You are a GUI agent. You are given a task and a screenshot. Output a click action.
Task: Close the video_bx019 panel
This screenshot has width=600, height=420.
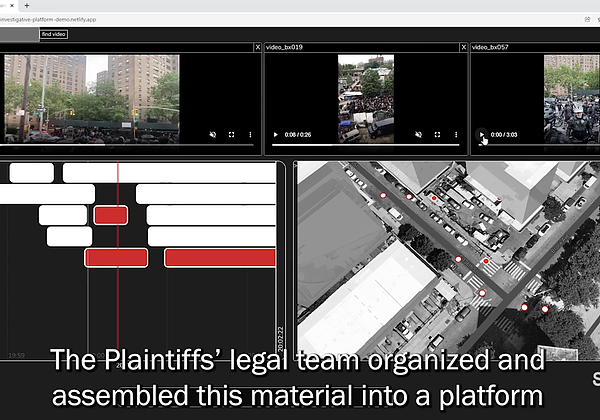tap(462, 47)
